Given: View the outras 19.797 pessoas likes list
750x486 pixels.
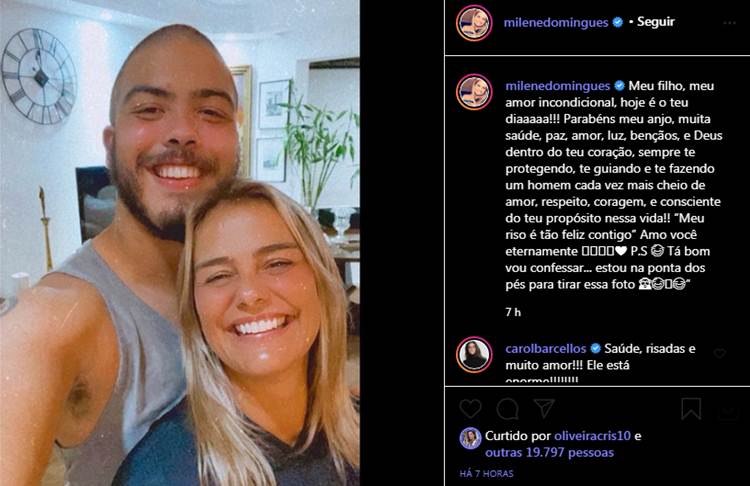Looking at the screenshot, I should pyautogui.click(x=549, y=453).
